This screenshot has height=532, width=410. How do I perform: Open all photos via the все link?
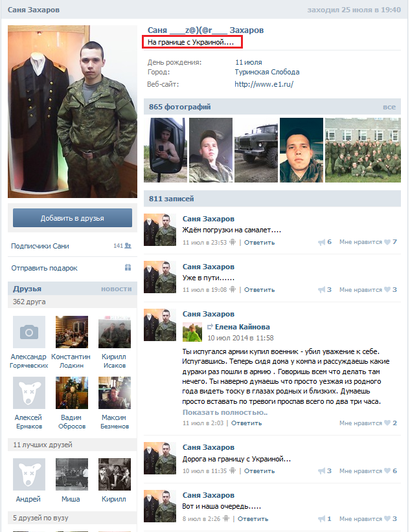389,107
